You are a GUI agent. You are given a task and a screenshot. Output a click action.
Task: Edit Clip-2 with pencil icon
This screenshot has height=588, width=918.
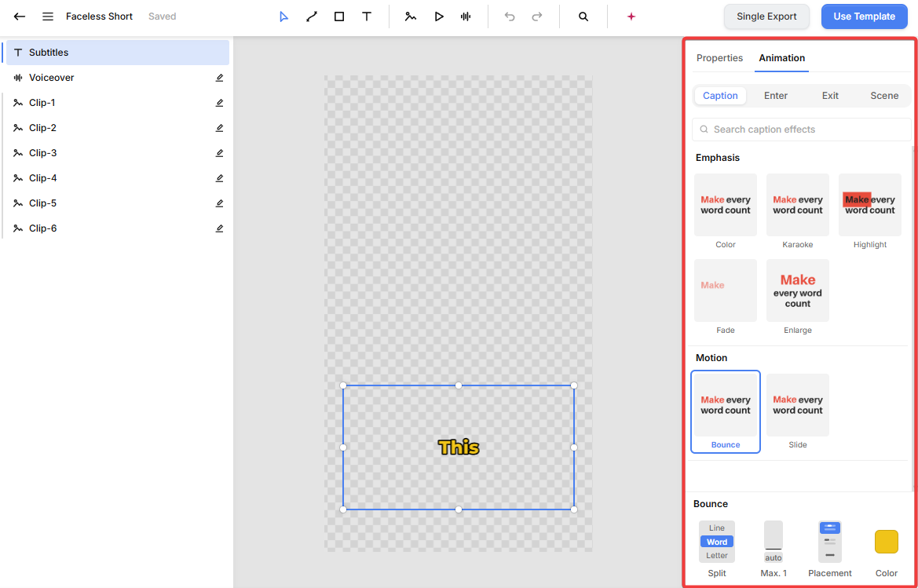pyautogui.click(x=220, y=127)
